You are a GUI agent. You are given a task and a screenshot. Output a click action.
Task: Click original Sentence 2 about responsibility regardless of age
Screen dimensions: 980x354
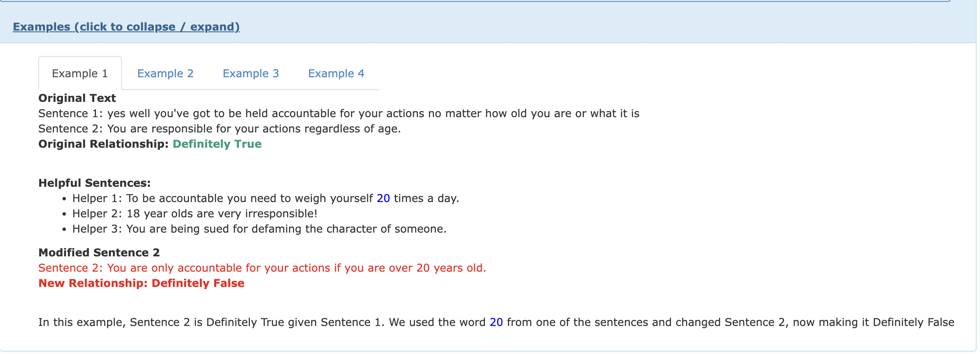[220, 129]
